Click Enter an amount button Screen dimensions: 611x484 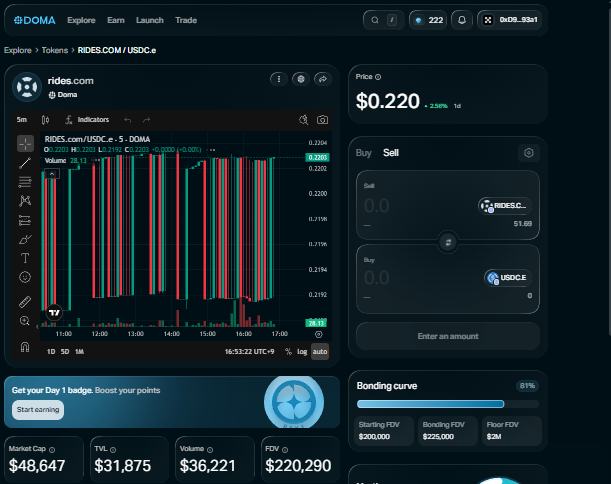pos(448,336)
